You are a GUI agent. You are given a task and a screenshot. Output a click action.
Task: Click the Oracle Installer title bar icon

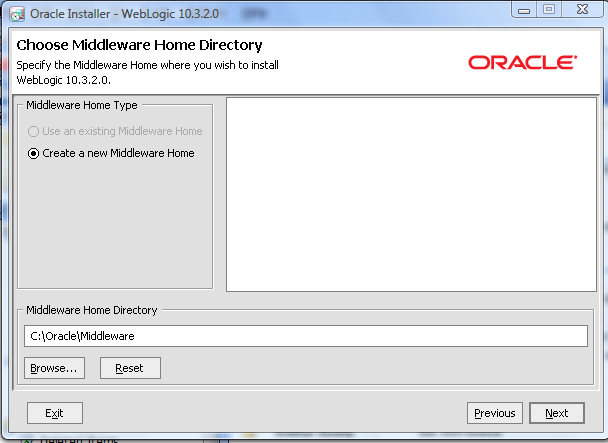[17, 14]
